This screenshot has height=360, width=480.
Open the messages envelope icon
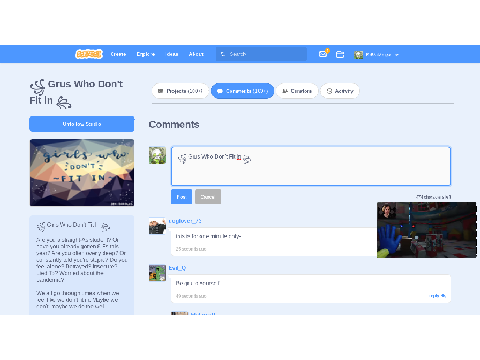click(323, 54)
